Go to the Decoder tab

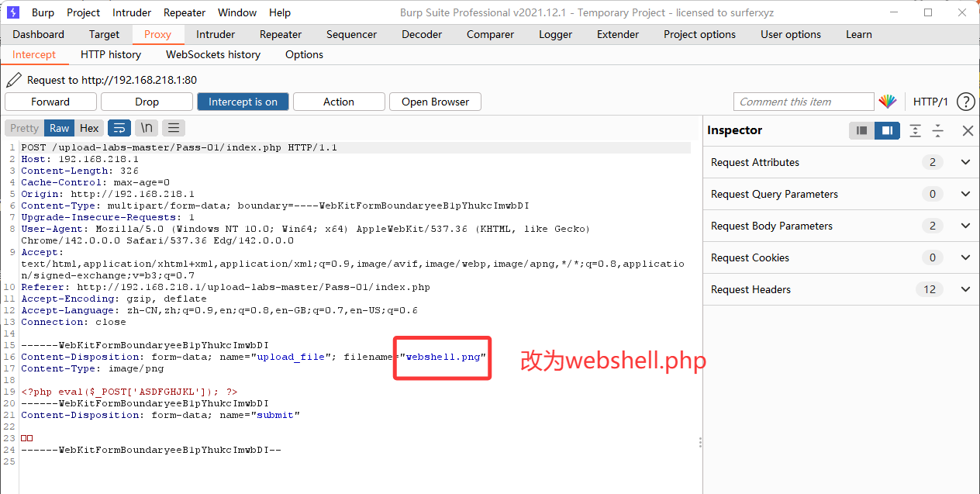tap(422, 34)
